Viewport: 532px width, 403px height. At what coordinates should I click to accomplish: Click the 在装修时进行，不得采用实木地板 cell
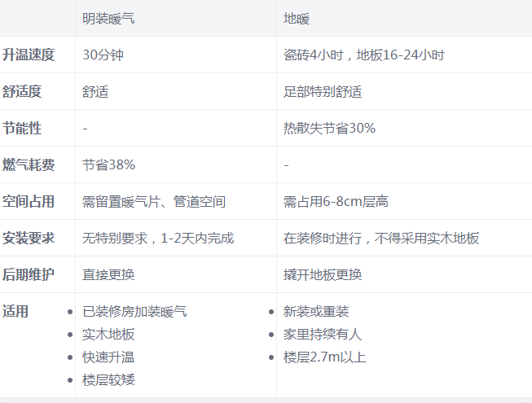[381, 238]
